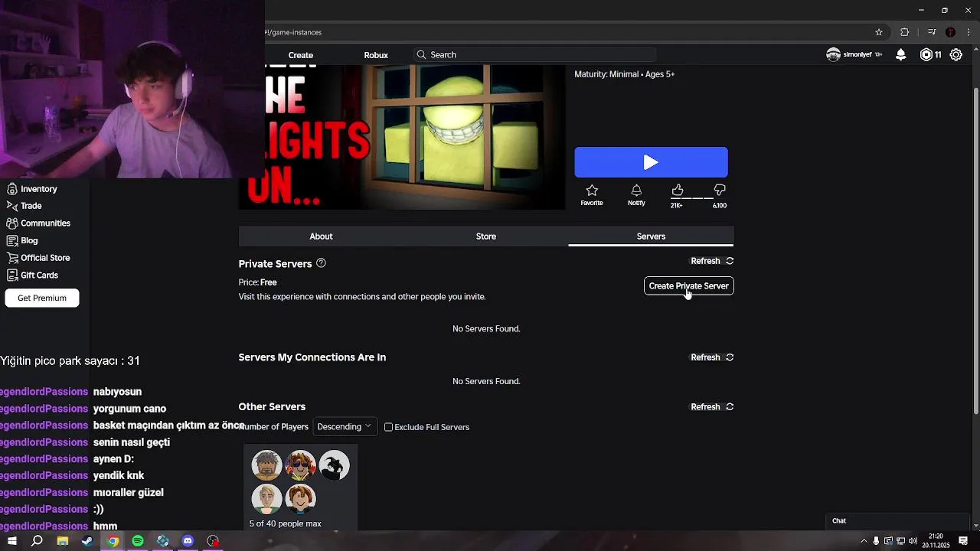Open the Blog sidebar link
The width and height of the screenshot is (980, 551).
[22, 240]
